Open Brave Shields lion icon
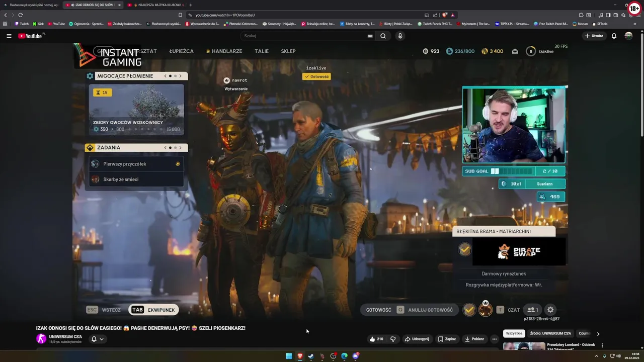The height and width of the screenshot is (362, 644). 444,15
